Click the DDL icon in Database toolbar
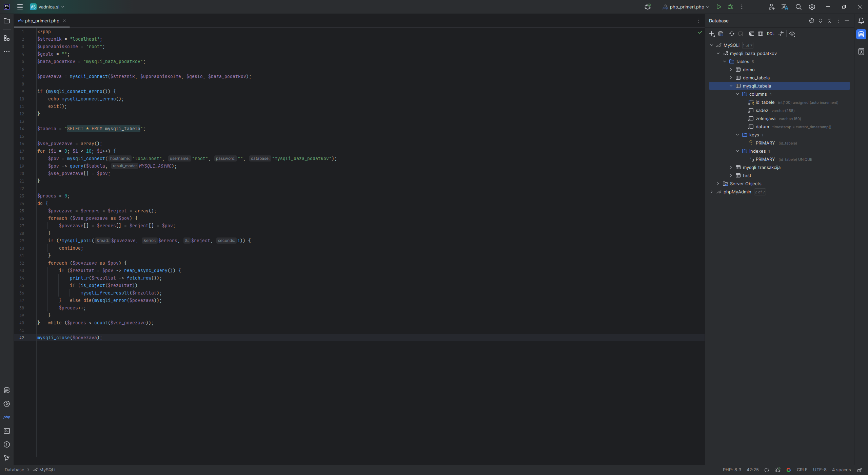Viewport: 868px width, 475px height. (x=771, y=34)
